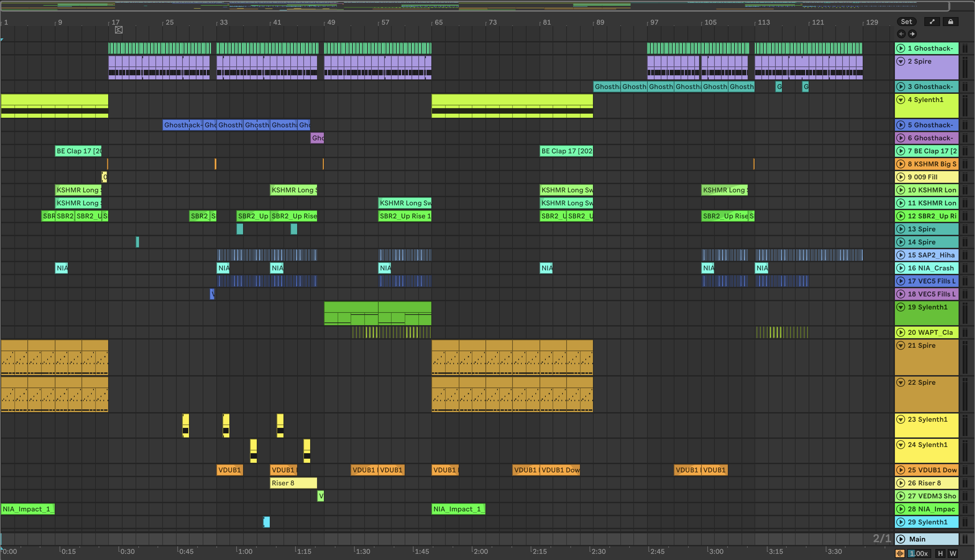Click unfold icon on 10 KSHMR Lon track
This screenshot has height=560, width=975.
tap(900, 190)
